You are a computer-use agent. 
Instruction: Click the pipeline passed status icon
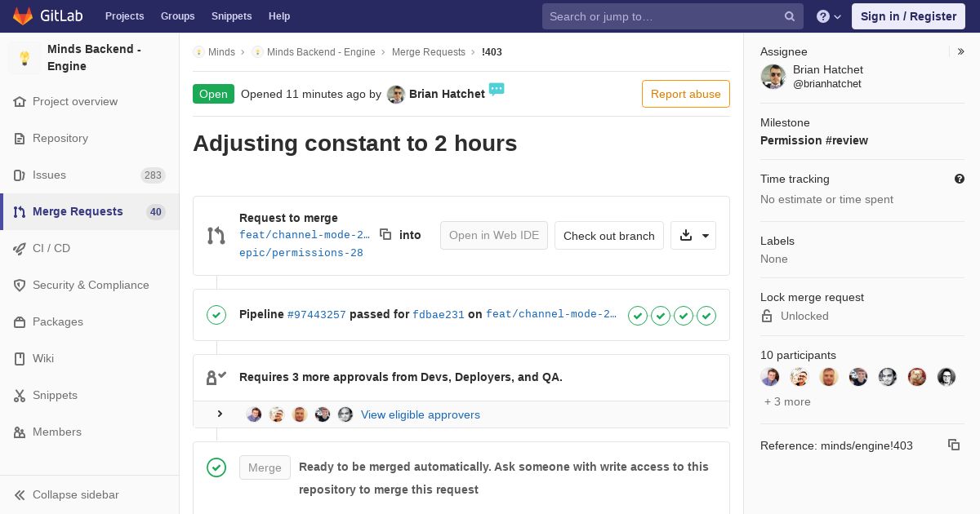pos(216,314)
